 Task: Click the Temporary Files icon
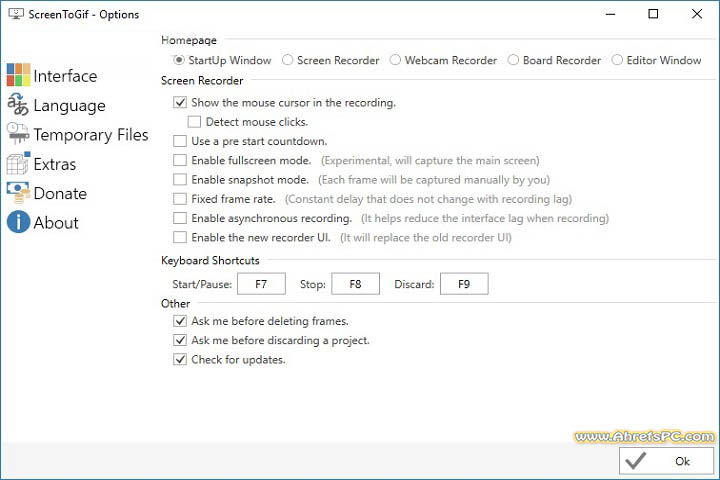point(18,133)
